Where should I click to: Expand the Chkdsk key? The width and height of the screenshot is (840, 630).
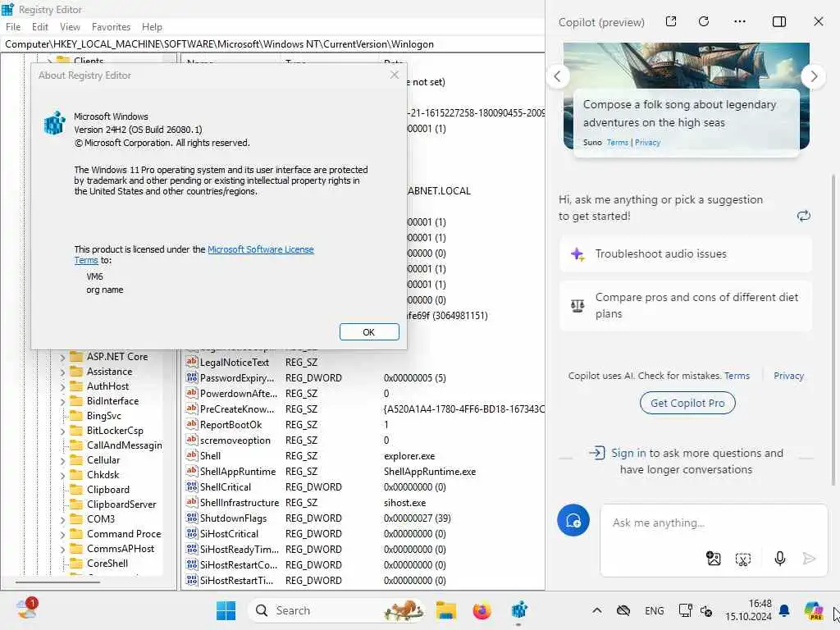62,475
